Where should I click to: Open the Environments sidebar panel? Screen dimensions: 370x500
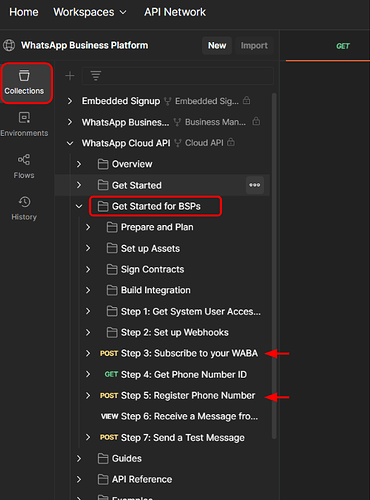pos(24,124)
